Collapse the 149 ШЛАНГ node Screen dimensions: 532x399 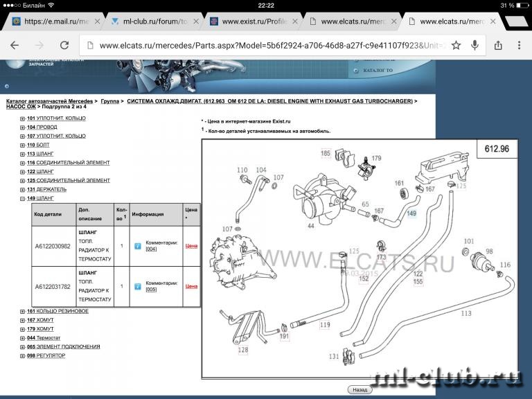tap(23, 198)
